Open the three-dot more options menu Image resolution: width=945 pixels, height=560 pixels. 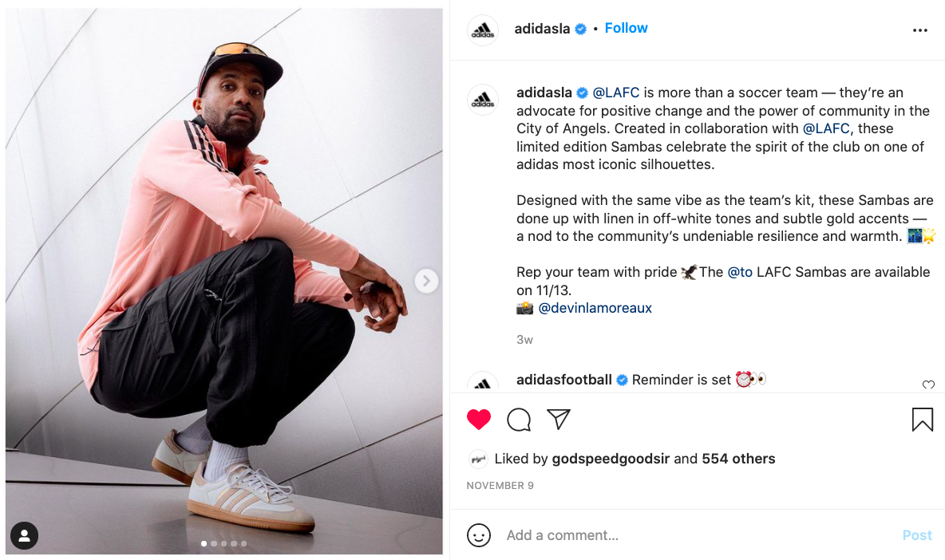(919, 30)
